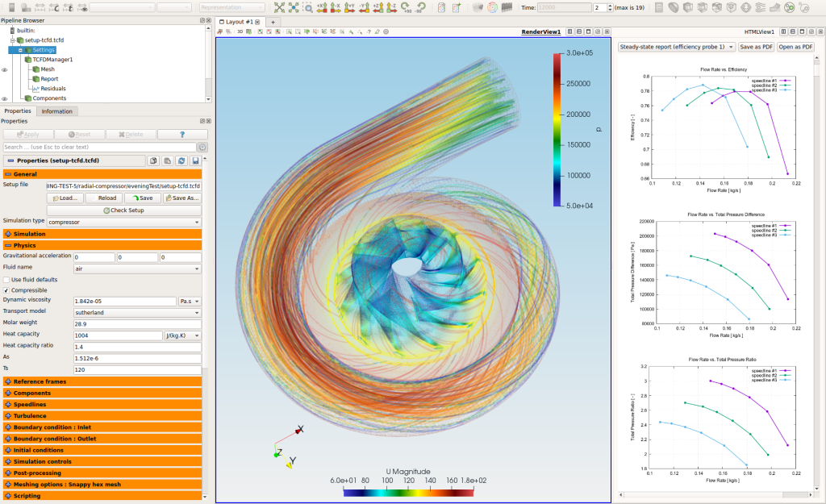This screenshot has width=826, height=504.
Task: Click the Split Horizontal icon near RenderView1
Action: tap(569, 31)
